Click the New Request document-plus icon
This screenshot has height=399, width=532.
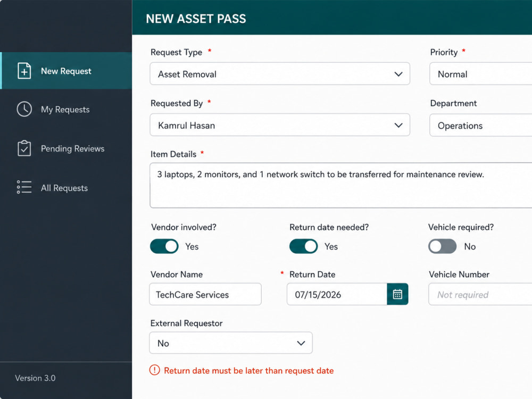click(x=24, y=71)
